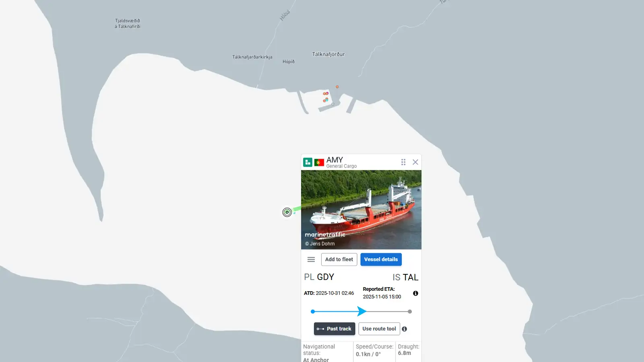This screenshot has height=362, width=644.
Task: Click the green vessel type icon beside AMY
Action: click(308, 162)
